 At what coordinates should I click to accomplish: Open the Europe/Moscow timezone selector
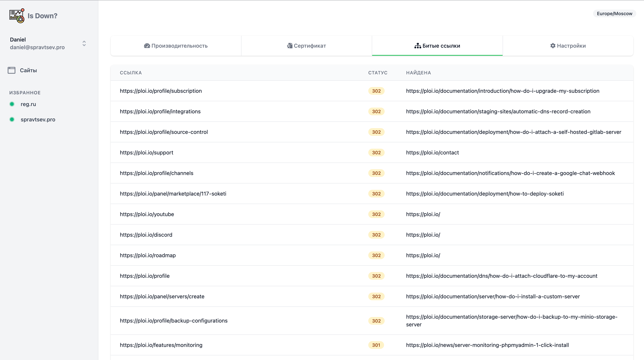coord(614,13)
